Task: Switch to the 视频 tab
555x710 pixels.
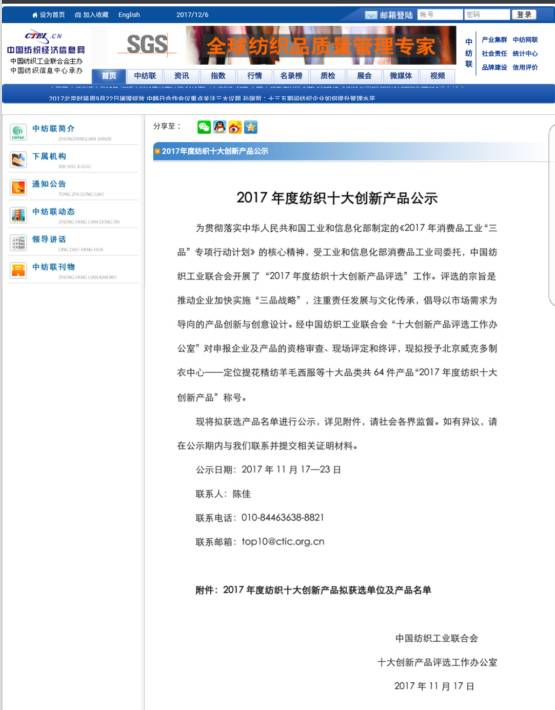Action: [437, 76]
